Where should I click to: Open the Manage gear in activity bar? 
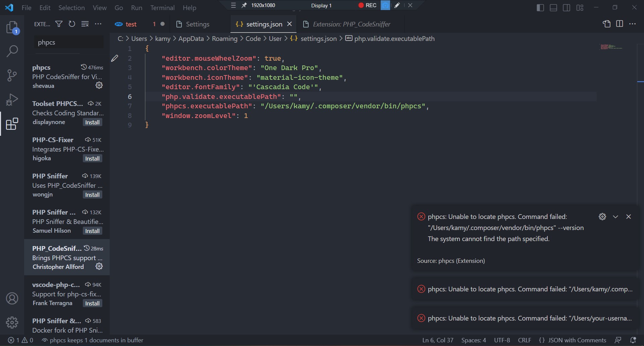coord(12,323)
